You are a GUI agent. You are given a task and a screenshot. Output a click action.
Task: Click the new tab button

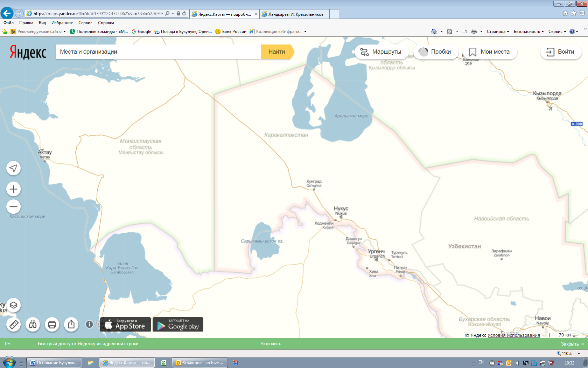(x=334, y=14)
